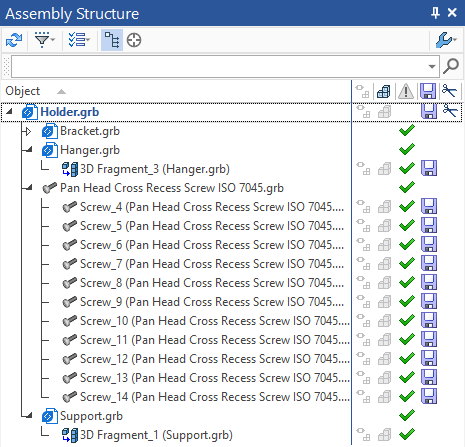Image resolution: width=465 pixels, height=447 pixels.
Task: Select the Screw_12 row
Action: [215, 359]
